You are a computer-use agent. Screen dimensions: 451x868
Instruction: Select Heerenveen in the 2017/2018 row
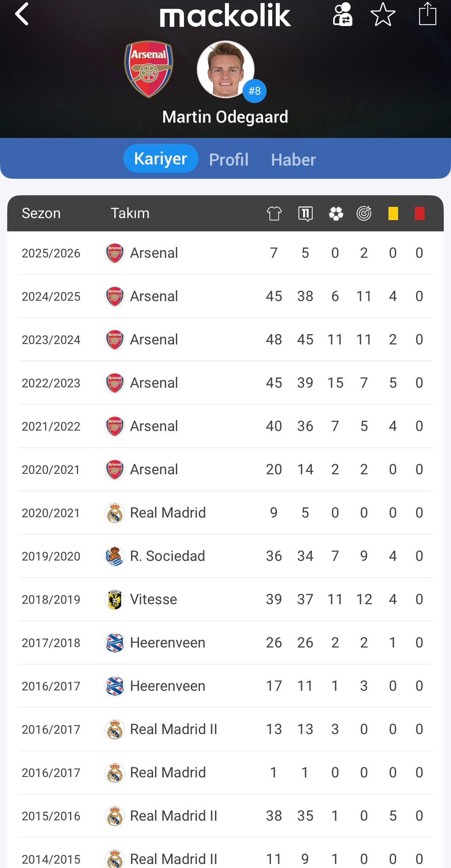pos(167,643)
